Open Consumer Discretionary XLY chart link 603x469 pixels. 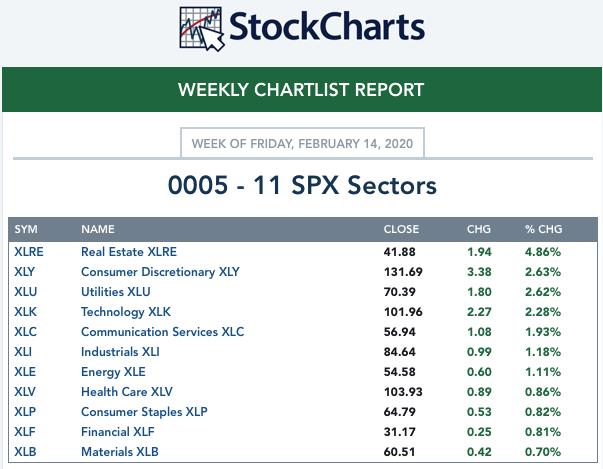click(x=160, y=272)
